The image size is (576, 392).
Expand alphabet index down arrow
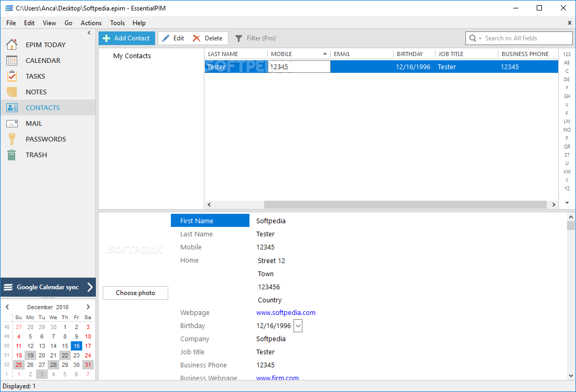(567, 203)
